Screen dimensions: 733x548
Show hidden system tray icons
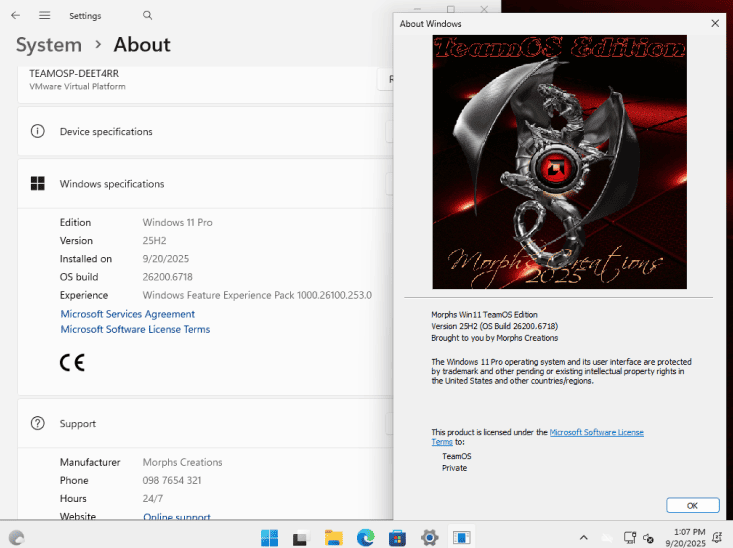[583, 538]
